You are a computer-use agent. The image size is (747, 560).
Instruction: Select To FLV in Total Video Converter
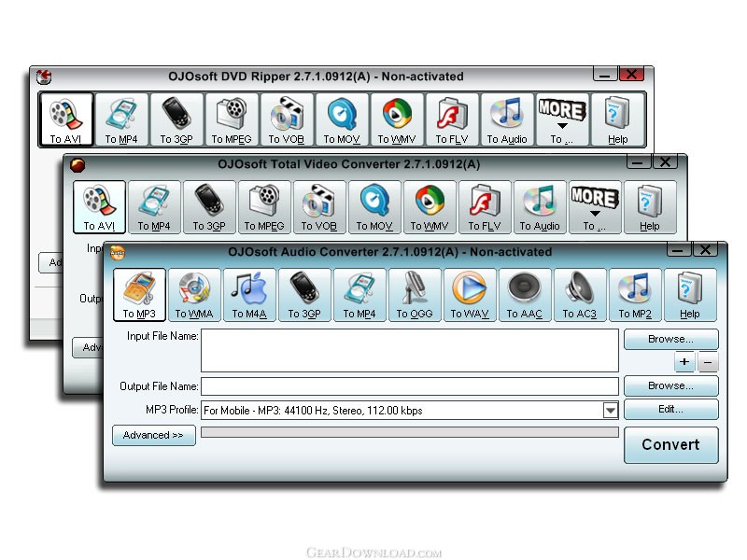[x=485, y=207]
